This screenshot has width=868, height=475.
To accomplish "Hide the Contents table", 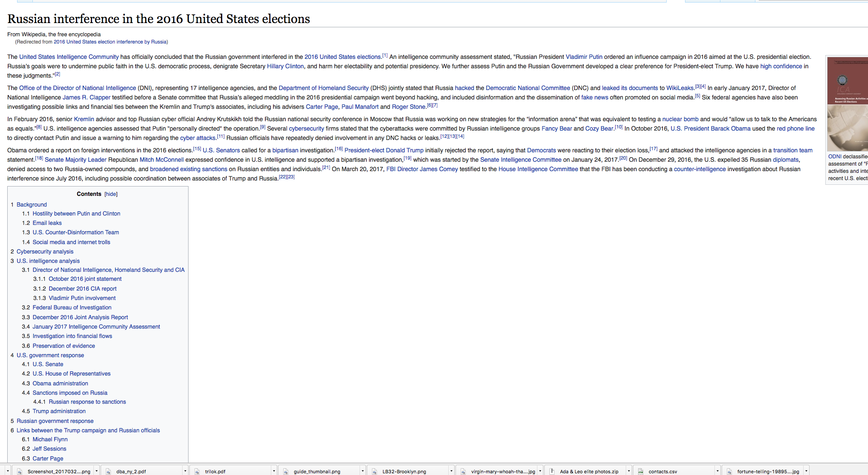I will (x=111, y=194).
